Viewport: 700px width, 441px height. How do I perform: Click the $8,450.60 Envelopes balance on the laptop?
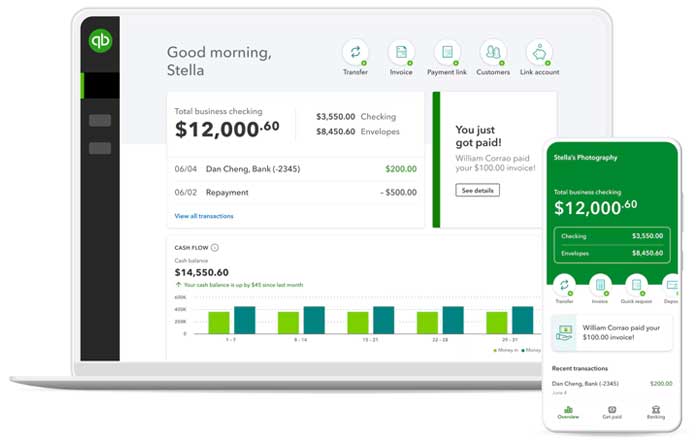tap(336, 132)
